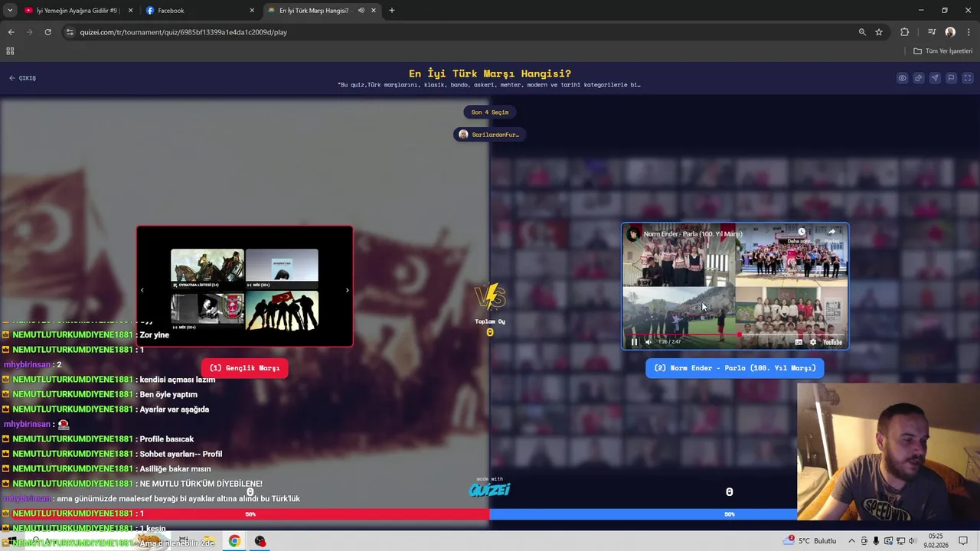Open media controls icon in toolbar
This screenshot has height=551, width=980.
(932, 32)
